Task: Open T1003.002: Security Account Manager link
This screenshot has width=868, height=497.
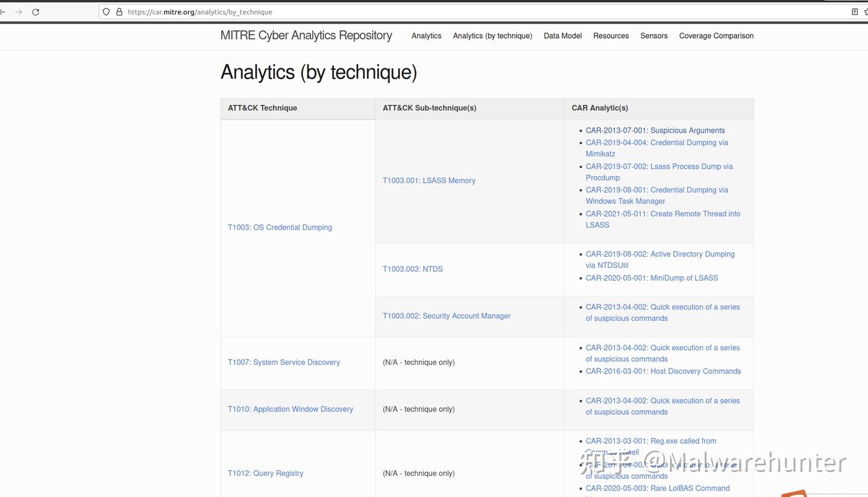Action: [447, 315]
